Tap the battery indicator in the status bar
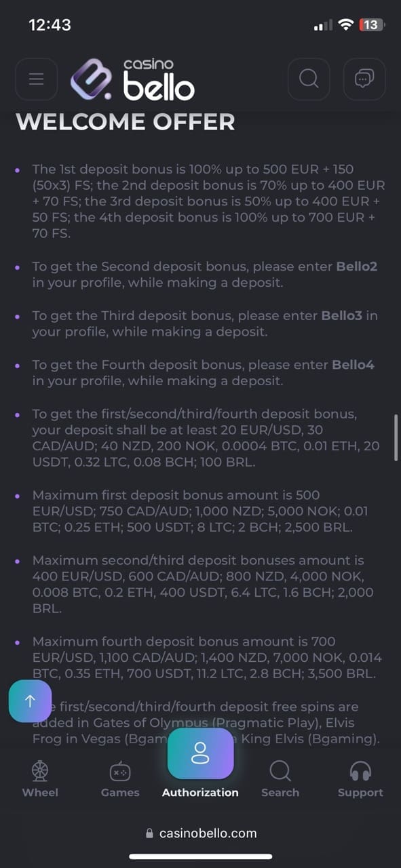The height and width of the screenshot is (868, 401). (372, 25)
